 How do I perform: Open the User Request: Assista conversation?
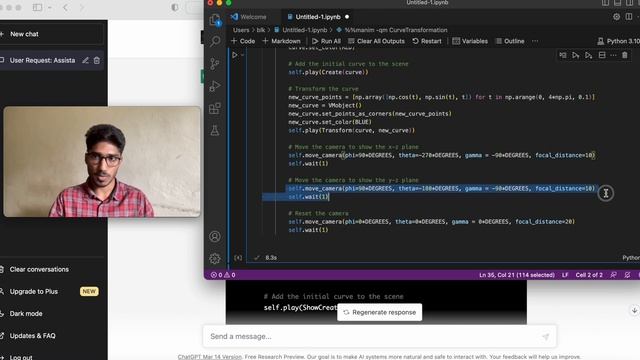[x=42, y=60]
